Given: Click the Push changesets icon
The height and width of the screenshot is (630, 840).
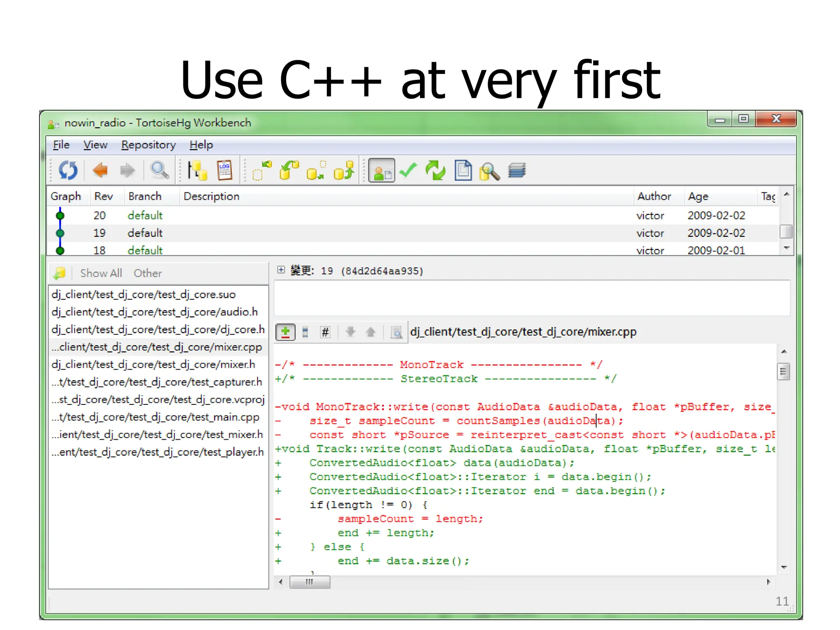Looking at the screenshot, I should (x=344, y=170).
